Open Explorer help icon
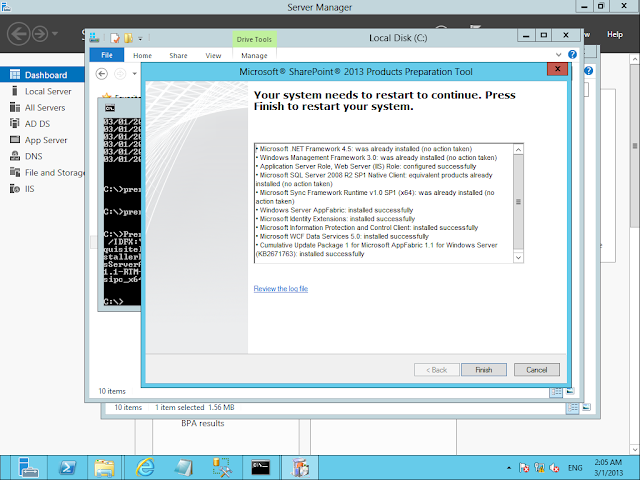 pyautogui.click(x=572, y=54)
